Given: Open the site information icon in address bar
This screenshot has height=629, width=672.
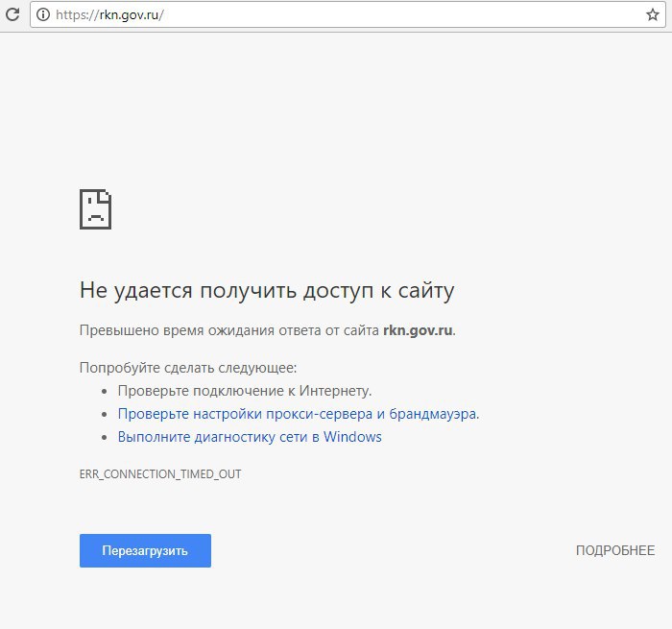Looking at the screenshot, I should [x=43, y=15].
